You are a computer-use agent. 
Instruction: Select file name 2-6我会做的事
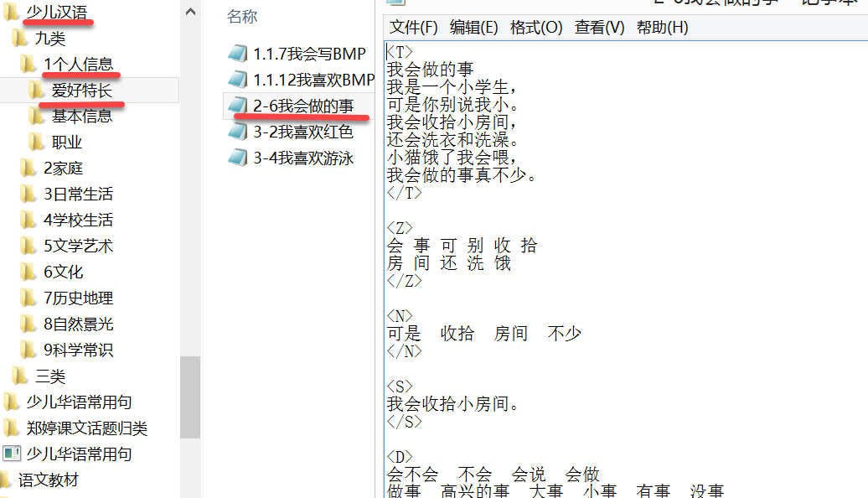pos(303,106)
